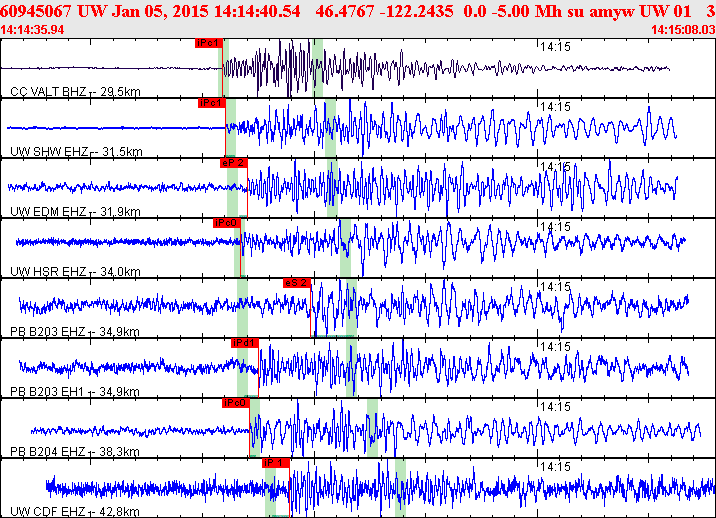Select the iPd1 pick flag on B203 EH1
Screen dimensions: 716x518
pyautogui.click(x=245, y=343)
